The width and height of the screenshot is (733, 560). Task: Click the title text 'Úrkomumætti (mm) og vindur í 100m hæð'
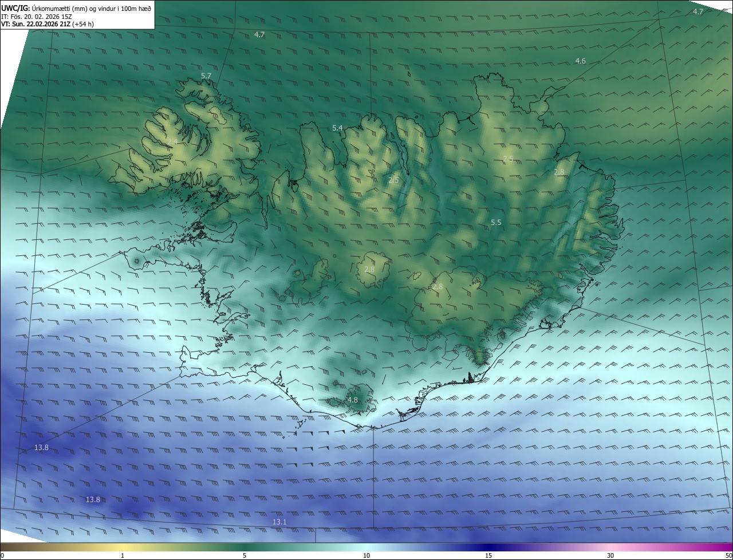pos(91,8)
